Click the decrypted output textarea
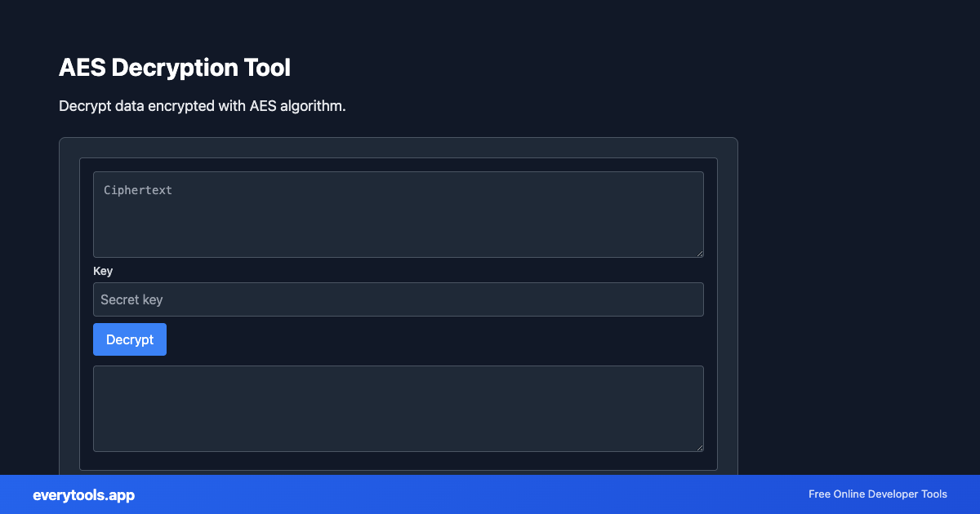This screenshot has width=980, height=514. [x=399, y=408]
